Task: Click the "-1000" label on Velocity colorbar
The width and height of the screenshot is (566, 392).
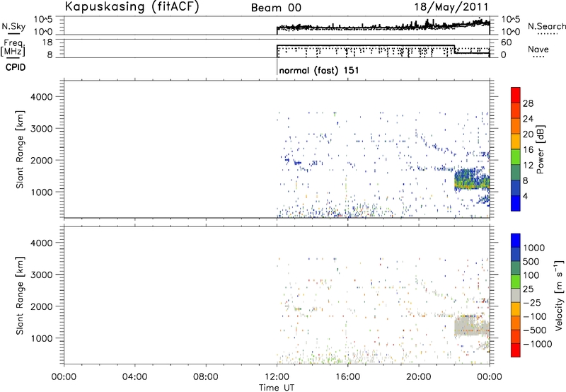Action: [538, 344]
